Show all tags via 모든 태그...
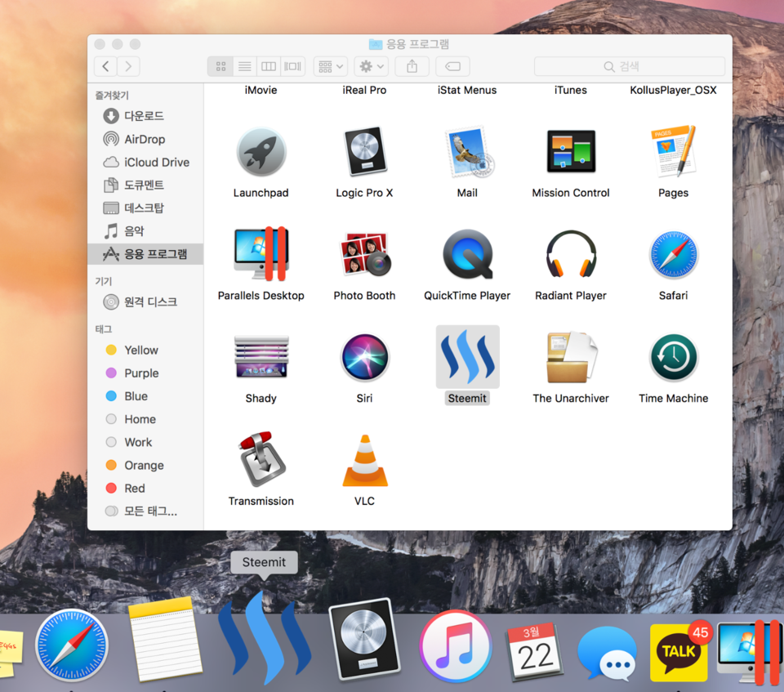784x692 pixels. [145, 511]
